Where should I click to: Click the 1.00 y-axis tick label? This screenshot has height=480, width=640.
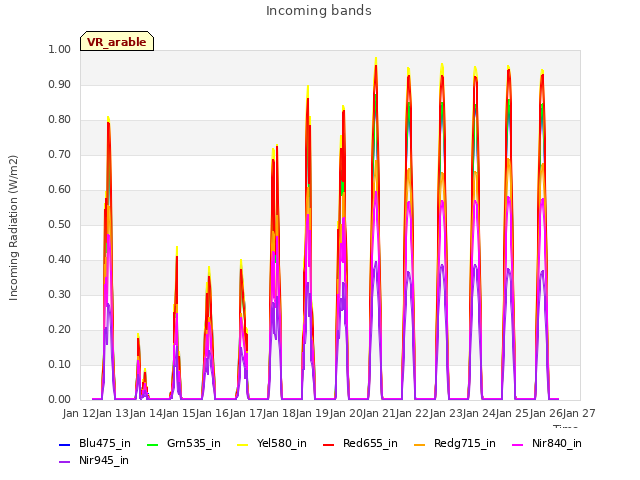(60, 49)
